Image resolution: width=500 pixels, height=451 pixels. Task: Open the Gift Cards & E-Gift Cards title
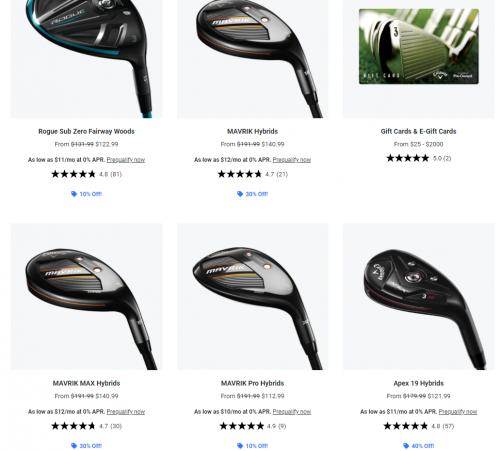pos(418,131)
